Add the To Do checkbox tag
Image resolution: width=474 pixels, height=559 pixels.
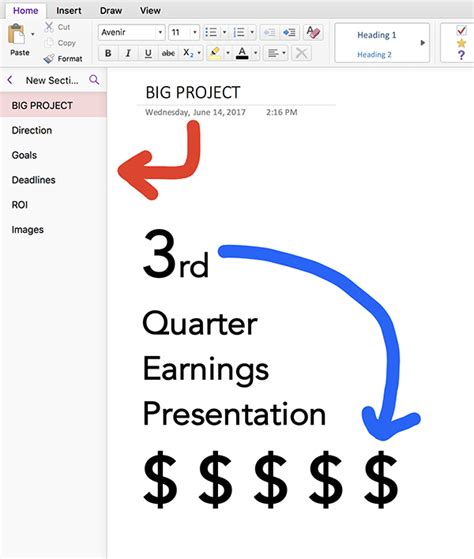tap(462, 30)
